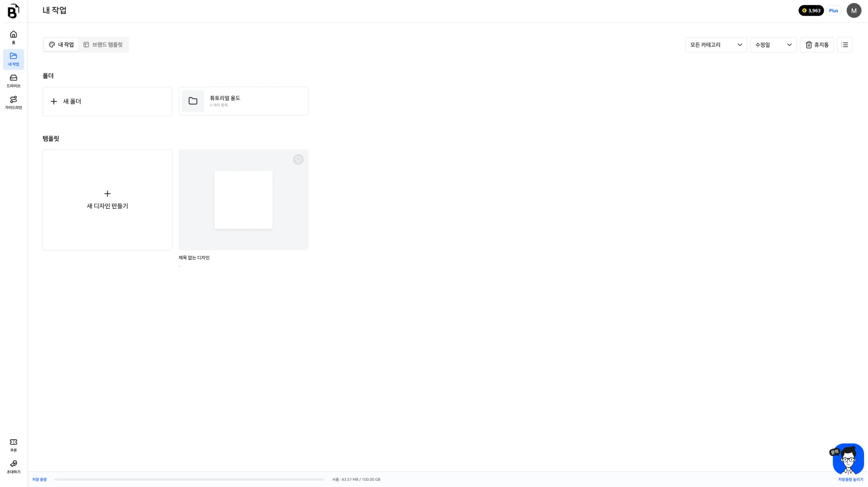Favorite 제목 없는 디자인 with the heart
868x487 pixels.
[x=298, y=160]
